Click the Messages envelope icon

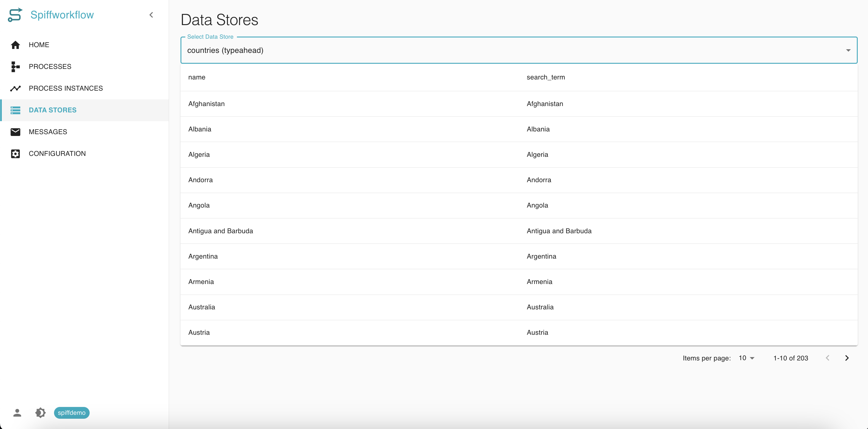[15, 132]
